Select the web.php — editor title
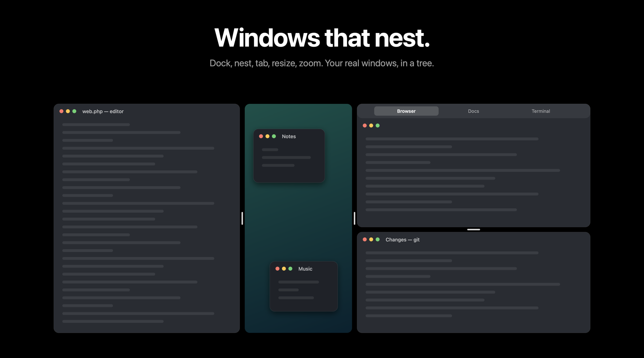Image resolution: width=644 pixels, height=358 pixels. [103, 111]
